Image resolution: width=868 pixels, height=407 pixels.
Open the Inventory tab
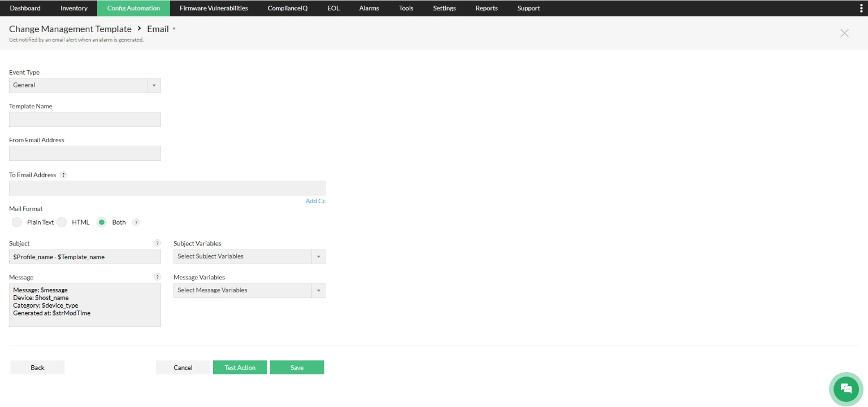74,8
